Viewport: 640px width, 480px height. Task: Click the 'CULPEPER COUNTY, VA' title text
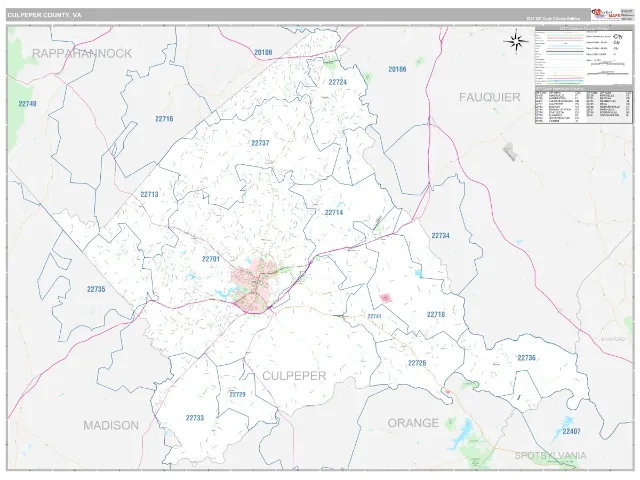click(44, 15)
